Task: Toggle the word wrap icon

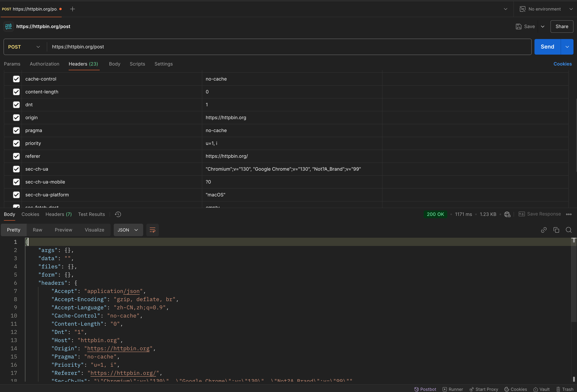Action: 153,230
